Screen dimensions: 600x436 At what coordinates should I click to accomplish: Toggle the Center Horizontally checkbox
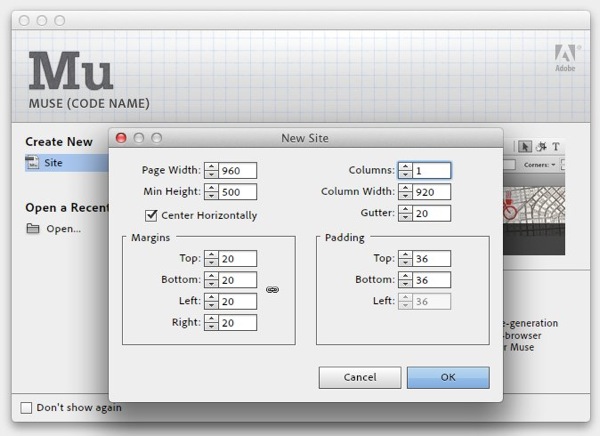tap(151, 215)
